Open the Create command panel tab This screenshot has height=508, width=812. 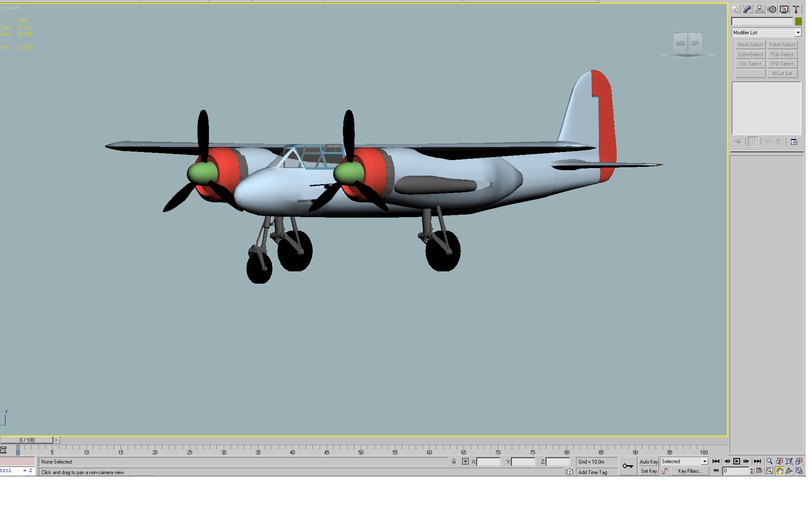click(735, 9)
